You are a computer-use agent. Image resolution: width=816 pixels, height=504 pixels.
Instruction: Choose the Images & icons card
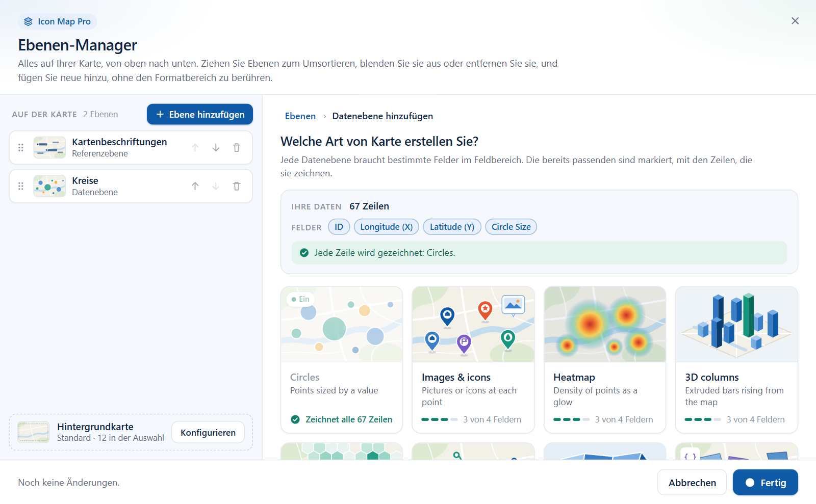(473, 360)
